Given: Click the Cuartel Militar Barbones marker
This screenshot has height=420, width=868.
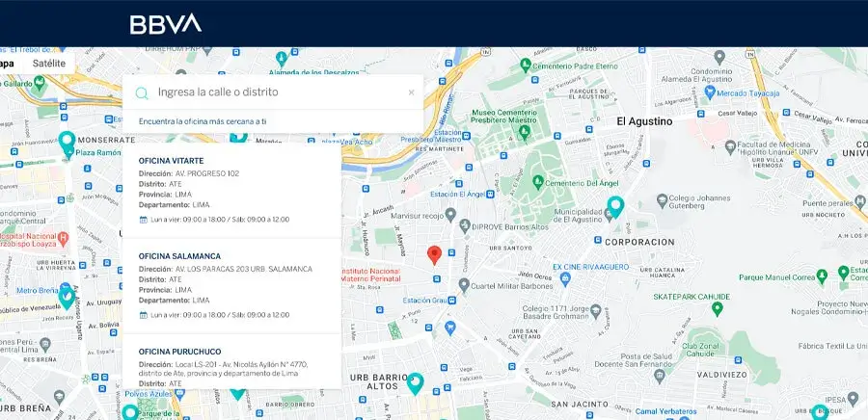Looking at the screenshot, I should (465, 285).
